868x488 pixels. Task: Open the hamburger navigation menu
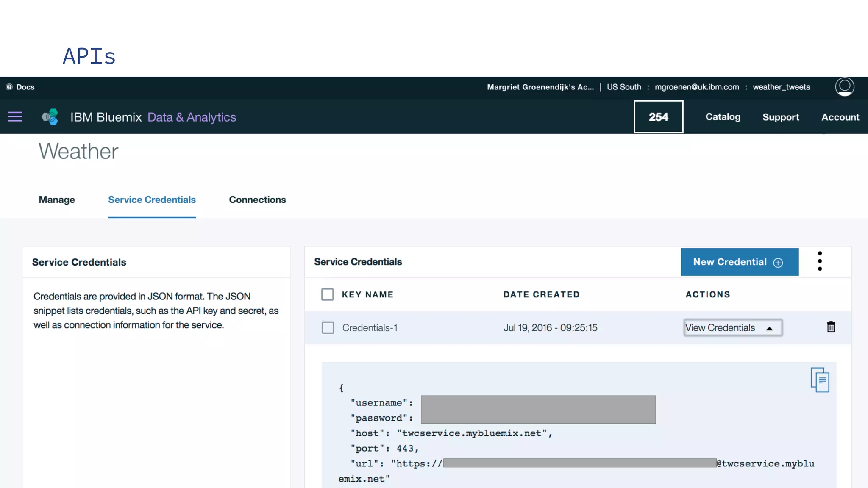15,117
